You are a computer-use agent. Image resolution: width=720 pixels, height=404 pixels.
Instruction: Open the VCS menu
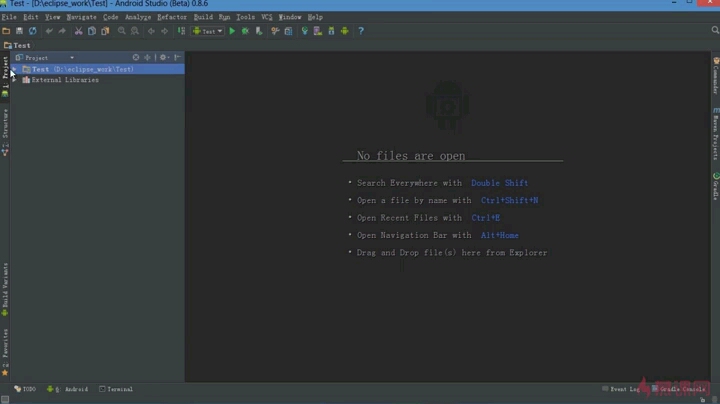[267, 17]
